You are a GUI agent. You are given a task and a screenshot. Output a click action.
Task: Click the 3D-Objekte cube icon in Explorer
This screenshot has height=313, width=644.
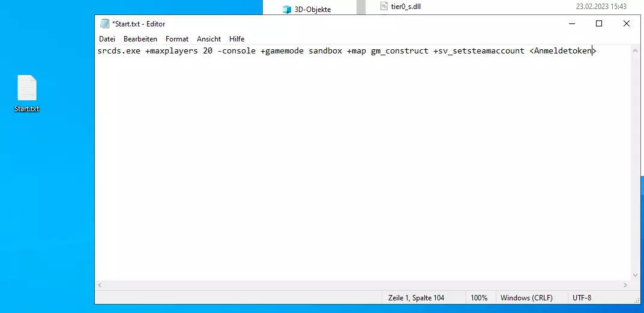(x=287, y=10)
